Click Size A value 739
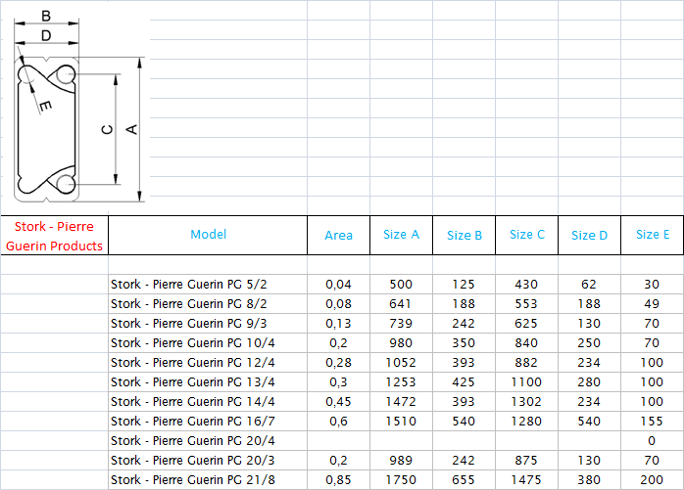This screenshot has width=684, height=490. [x=401, y=323]
